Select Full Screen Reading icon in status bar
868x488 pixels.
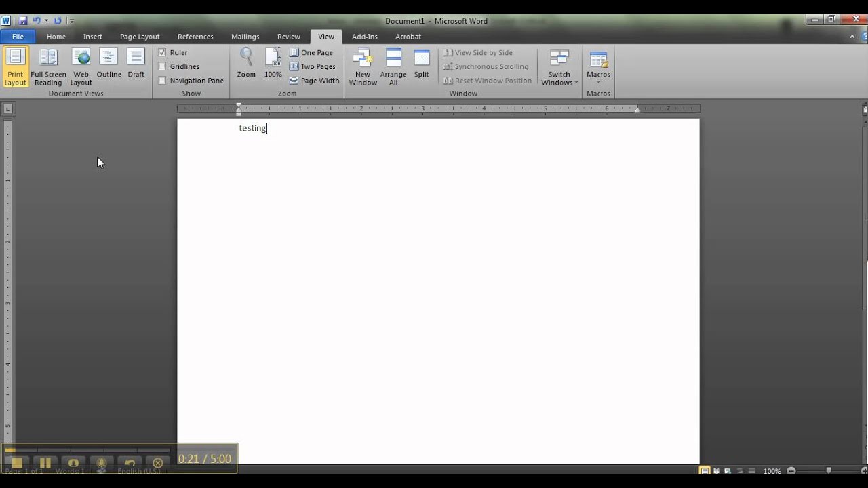point(717,471)
